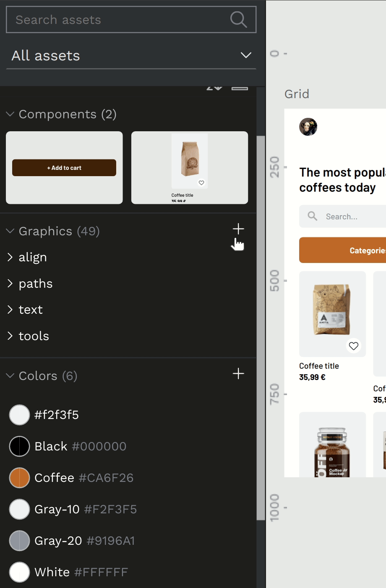Collapse the Colors section
This screenshot has width=386, height=588.
[10, 376]
